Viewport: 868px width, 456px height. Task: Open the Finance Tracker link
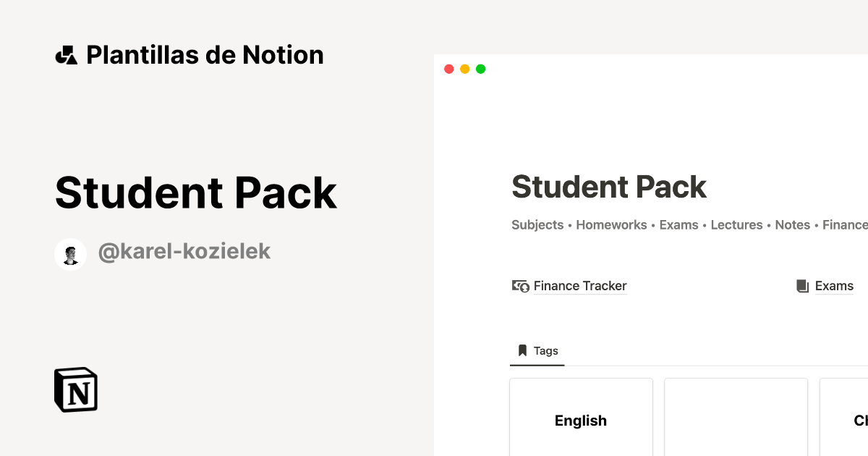[579, 286]
